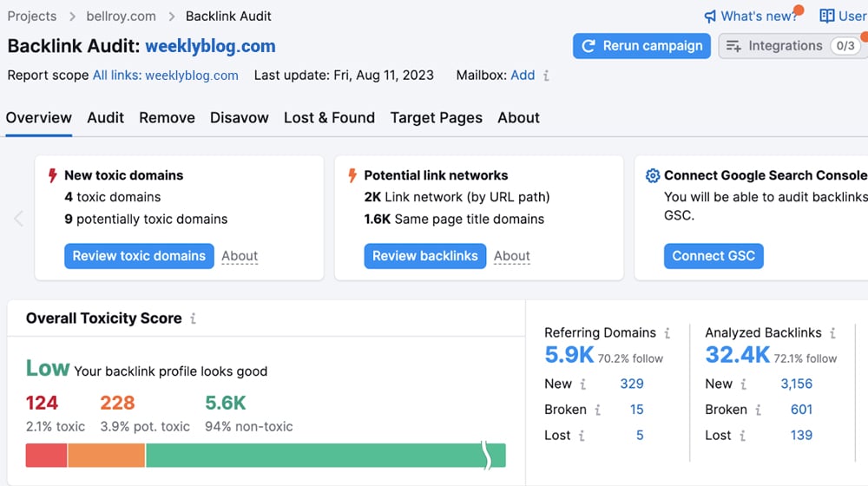
Task: Click 329 new referring domains
Action: click(x=632, y=384)
